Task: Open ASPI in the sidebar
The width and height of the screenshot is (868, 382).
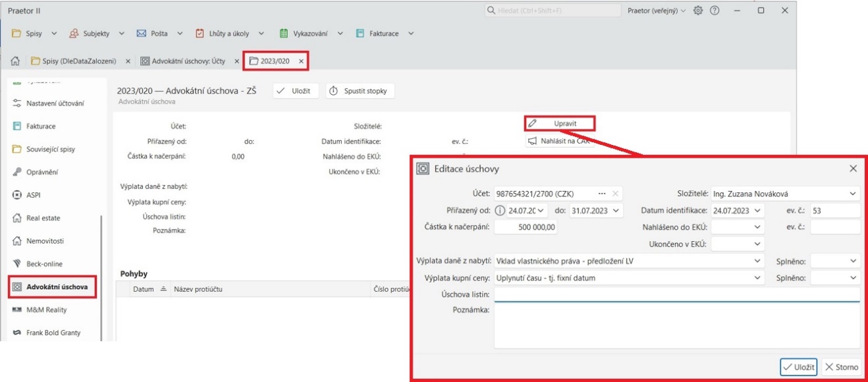Action: tap(38, 195)
